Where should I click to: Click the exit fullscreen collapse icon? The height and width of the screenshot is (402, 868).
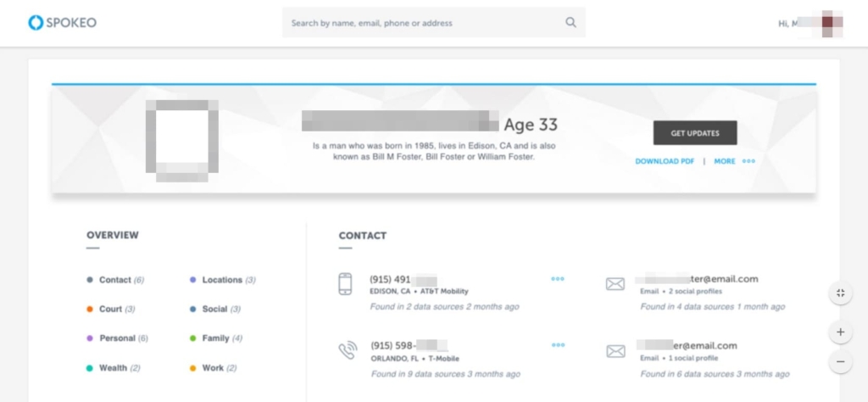pyautogui.click(x=840, y=293)
